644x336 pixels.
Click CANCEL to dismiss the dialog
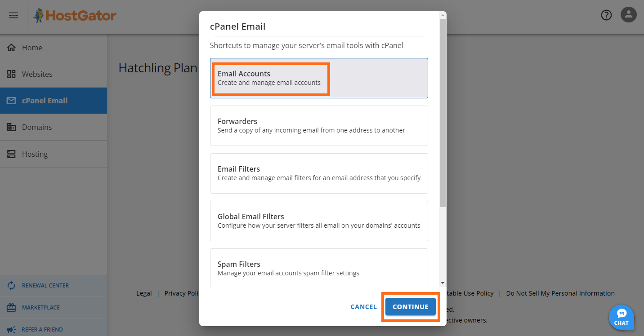[363, 306]
